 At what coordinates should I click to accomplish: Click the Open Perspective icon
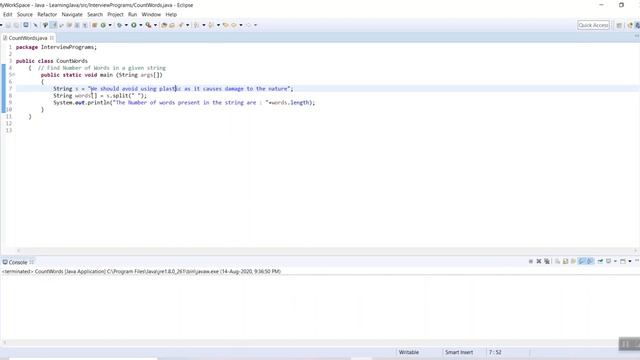tap(619, 25)
